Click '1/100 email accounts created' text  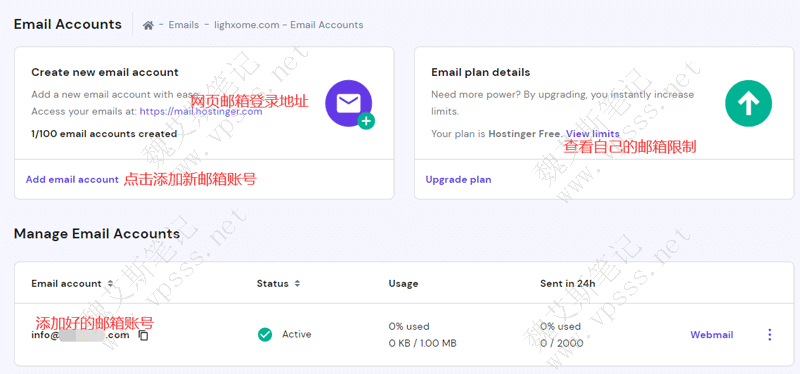[x=104, y=134]
